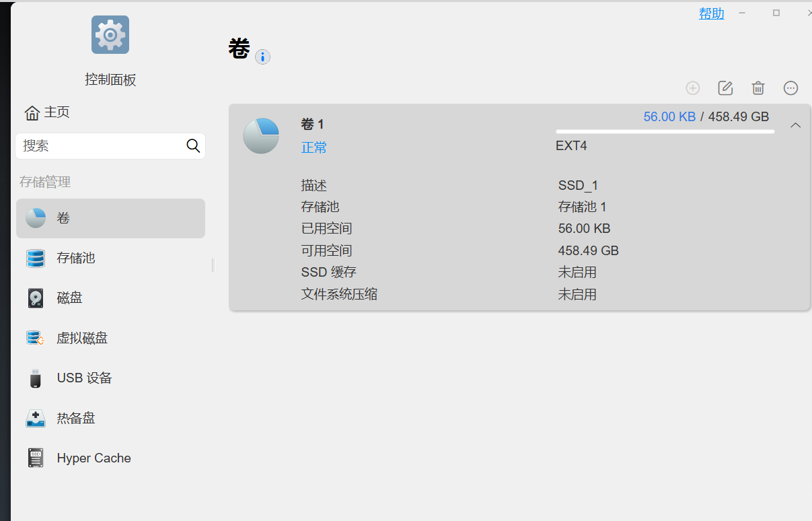The image size is (812, 521).
Task: Open the more options ellipsis icon
Action: [x=791, y=88]
